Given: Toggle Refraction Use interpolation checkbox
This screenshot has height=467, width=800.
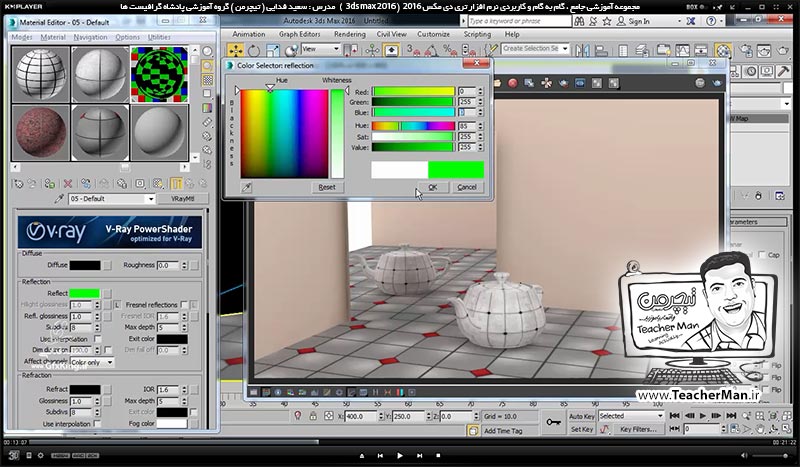Looking at the screenshot, I should tap(97, 424).
